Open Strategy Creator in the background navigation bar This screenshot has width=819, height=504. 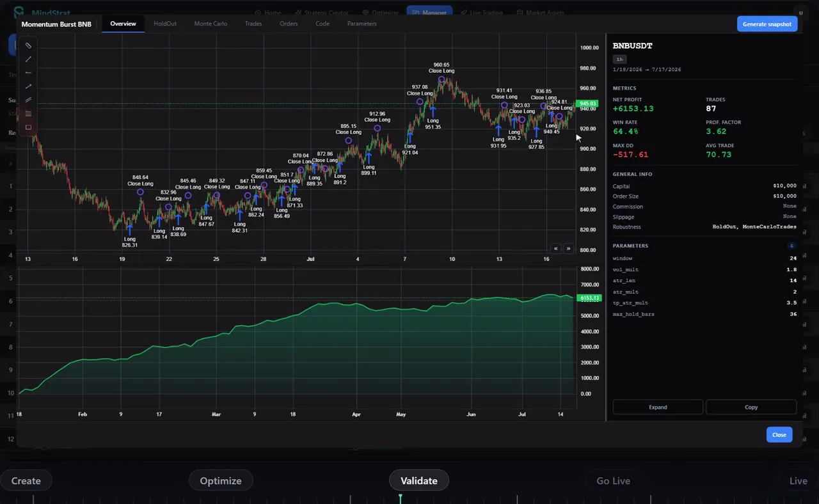point(321,12)
